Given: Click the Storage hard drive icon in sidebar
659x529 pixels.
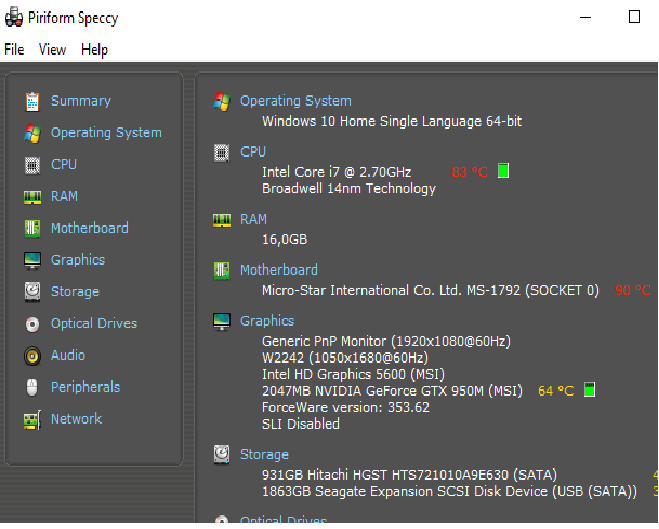Looking at the screenshot, I should pyautogui.click(x=32, y=292).
